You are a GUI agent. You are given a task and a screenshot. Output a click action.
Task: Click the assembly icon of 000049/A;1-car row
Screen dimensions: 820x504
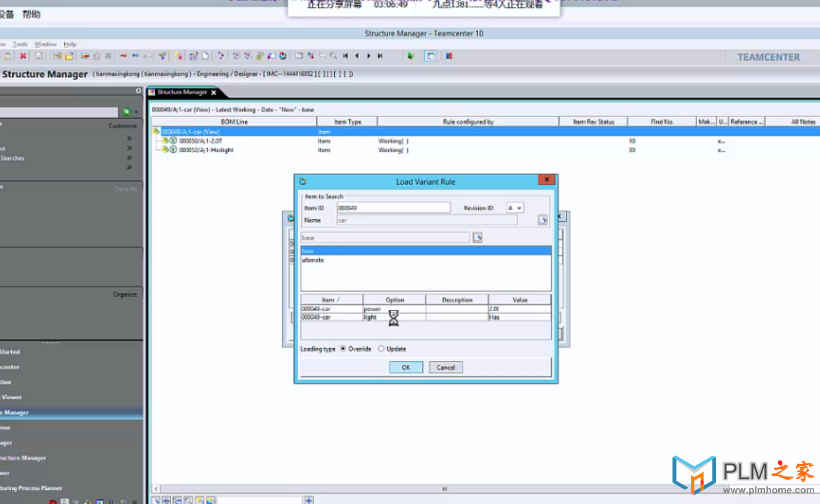pyautogui.click(x=156, y=132)
